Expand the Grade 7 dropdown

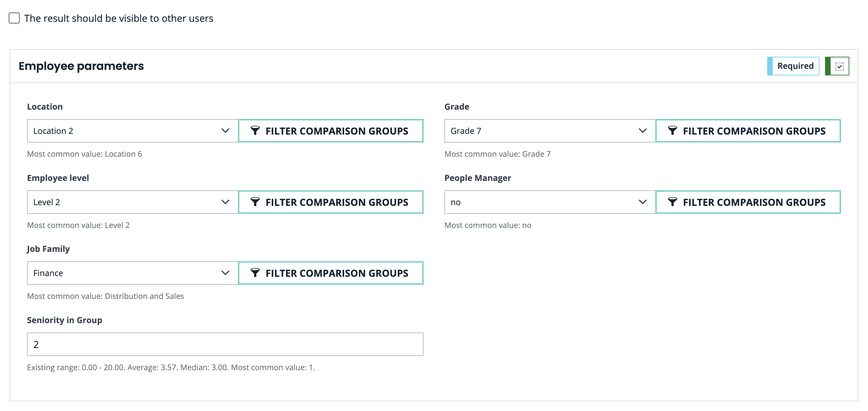(549, 131)
